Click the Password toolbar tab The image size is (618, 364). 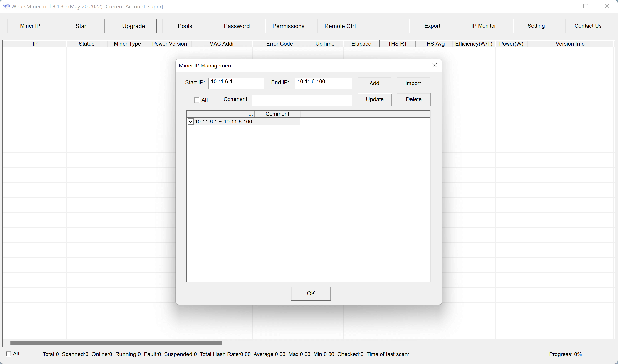tap(236, 26)
